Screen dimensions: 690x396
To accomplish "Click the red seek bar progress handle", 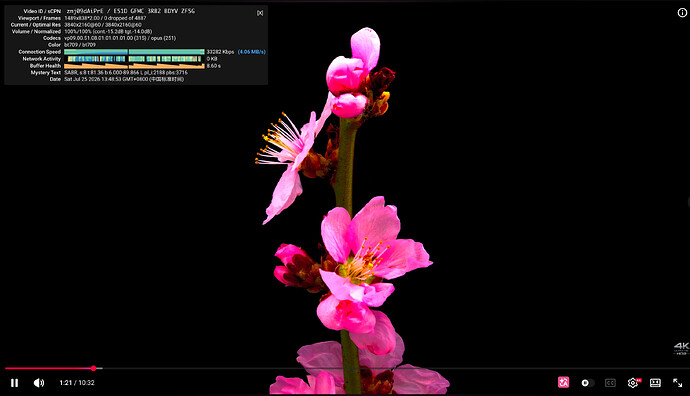I will click(93, 368).
